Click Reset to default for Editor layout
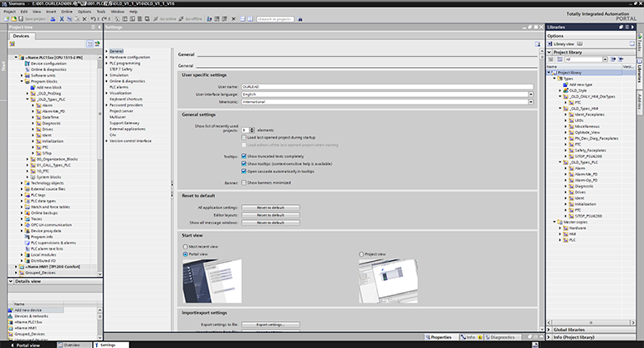Screen dimensions: 644x348 pyautogui.click(x=271, y=215)
